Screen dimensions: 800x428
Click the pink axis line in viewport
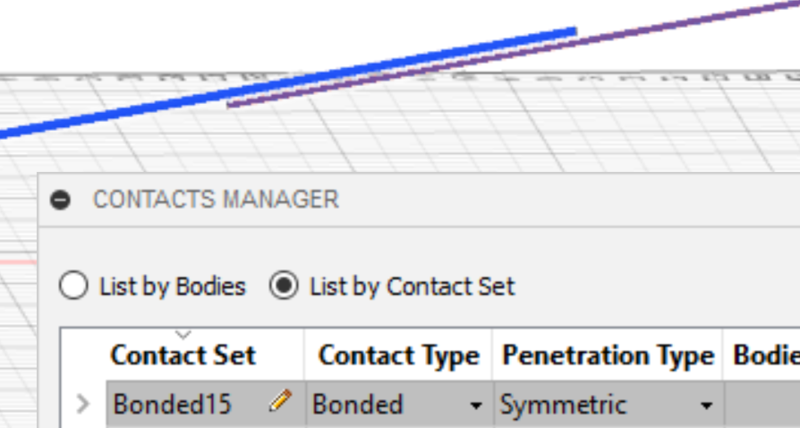point(18,263)
